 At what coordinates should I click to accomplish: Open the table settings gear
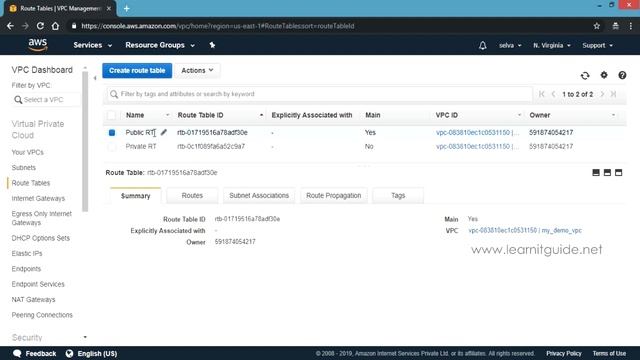[604, 75]
